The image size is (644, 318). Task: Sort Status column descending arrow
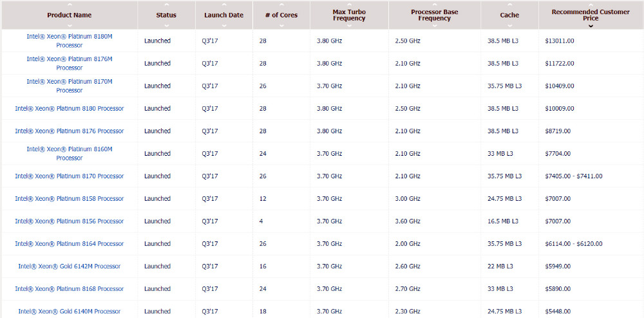[166, 26]
